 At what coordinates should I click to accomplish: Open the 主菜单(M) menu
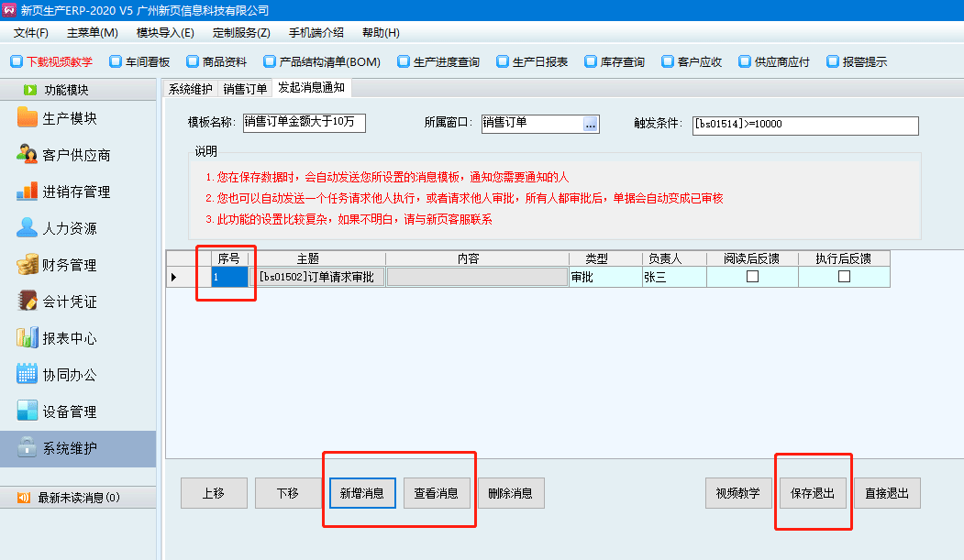click(92, 32)
